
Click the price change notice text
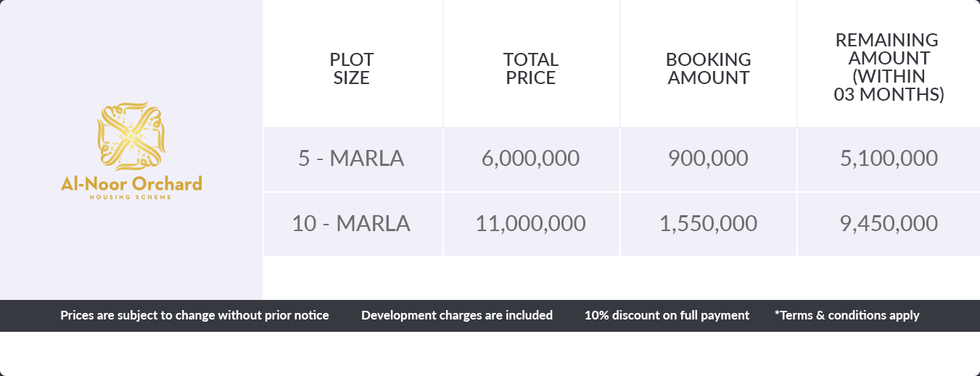click(x=194, y=315)
